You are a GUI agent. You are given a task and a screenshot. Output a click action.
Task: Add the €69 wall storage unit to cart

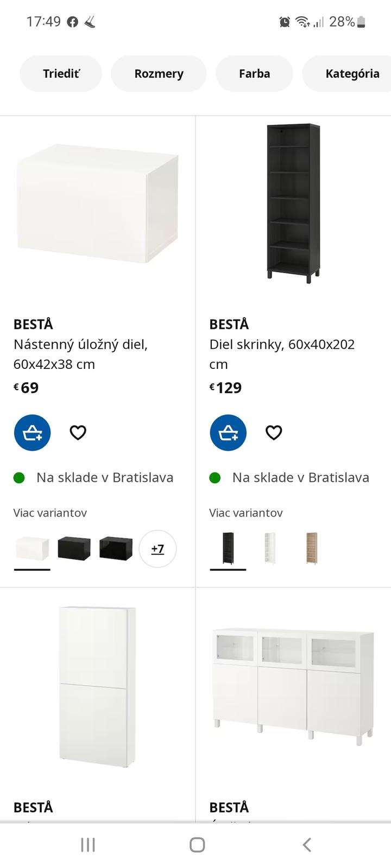(x=33, y=433)
